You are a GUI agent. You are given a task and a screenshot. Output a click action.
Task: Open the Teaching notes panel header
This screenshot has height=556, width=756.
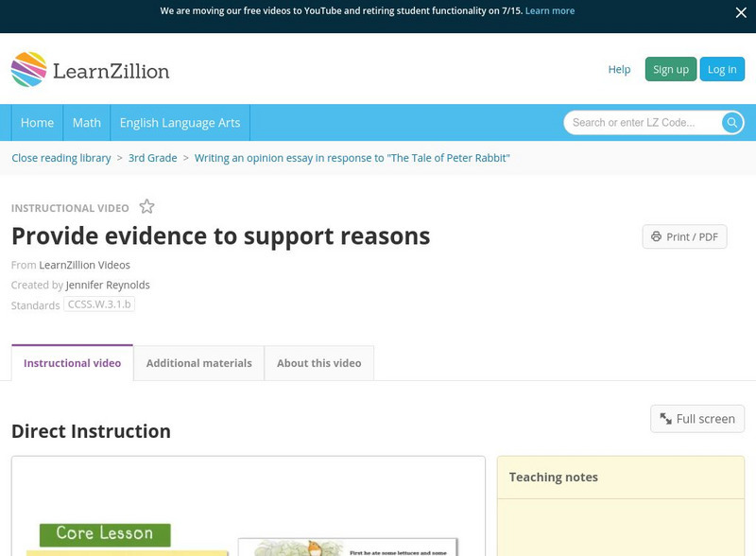[x=555, y=477]
